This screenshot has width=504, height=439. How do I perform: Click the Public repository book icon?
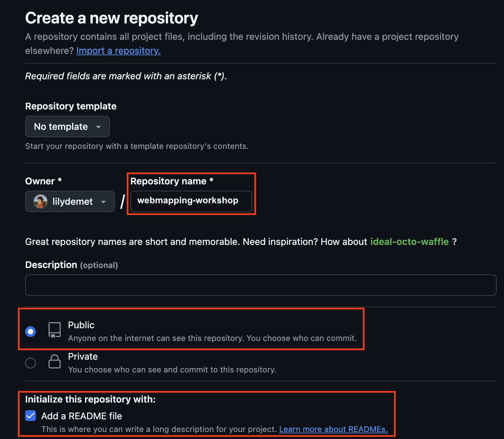coord(55,330)
